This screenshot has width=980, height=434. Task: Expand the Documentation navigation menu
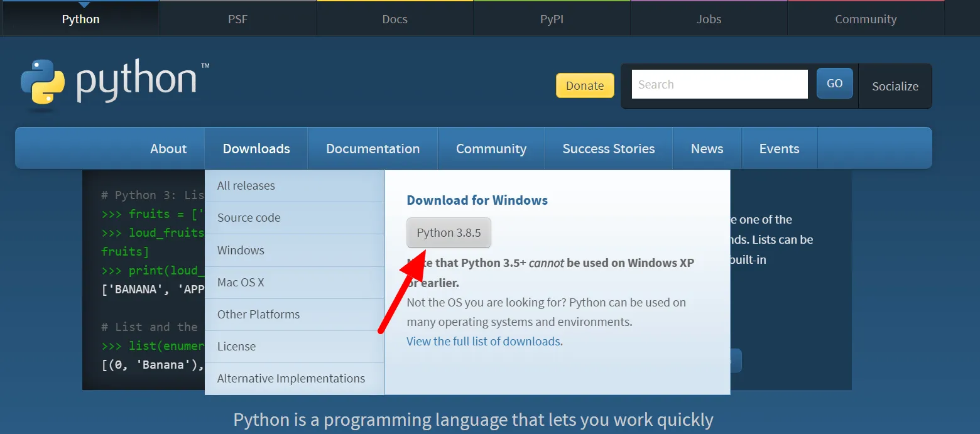[373, 148]
